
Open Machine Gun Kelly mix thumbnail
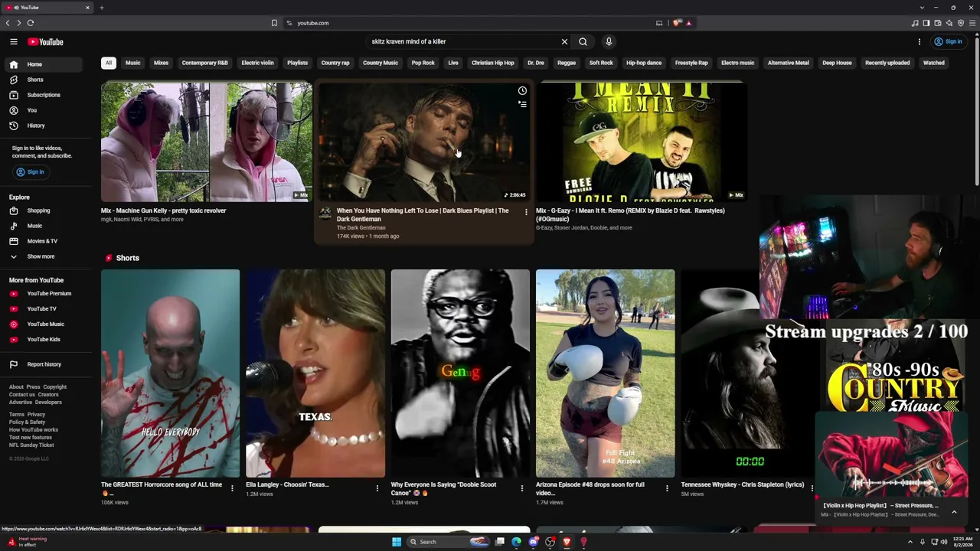tap(207, 142)
